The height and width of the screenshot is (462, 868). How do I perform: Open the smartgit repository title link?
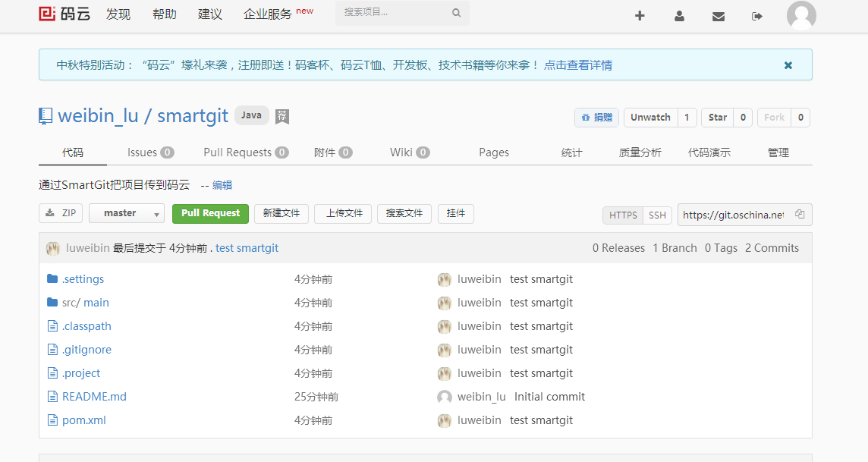193,116
